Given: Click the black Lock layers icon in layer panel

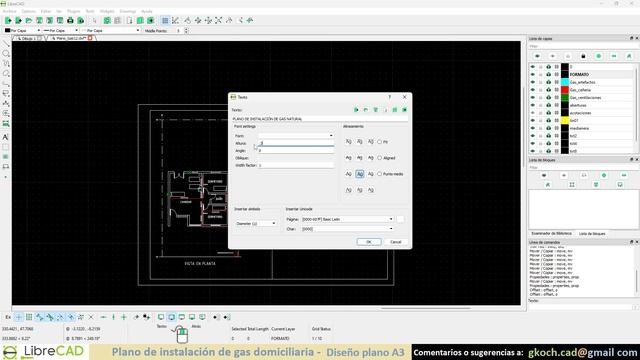Looking at the screenshot, I should (x=583, y=56).
